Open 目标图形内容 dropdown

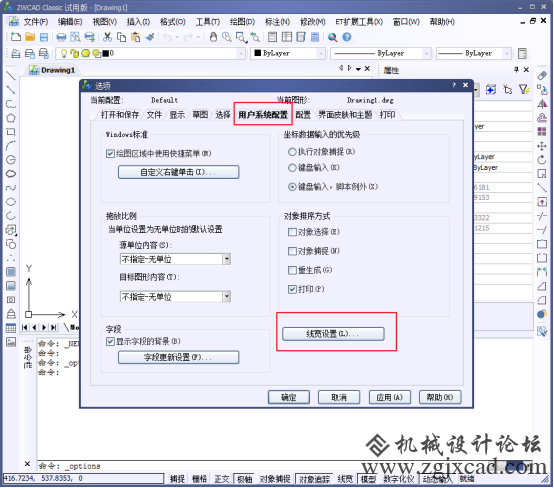226,296
